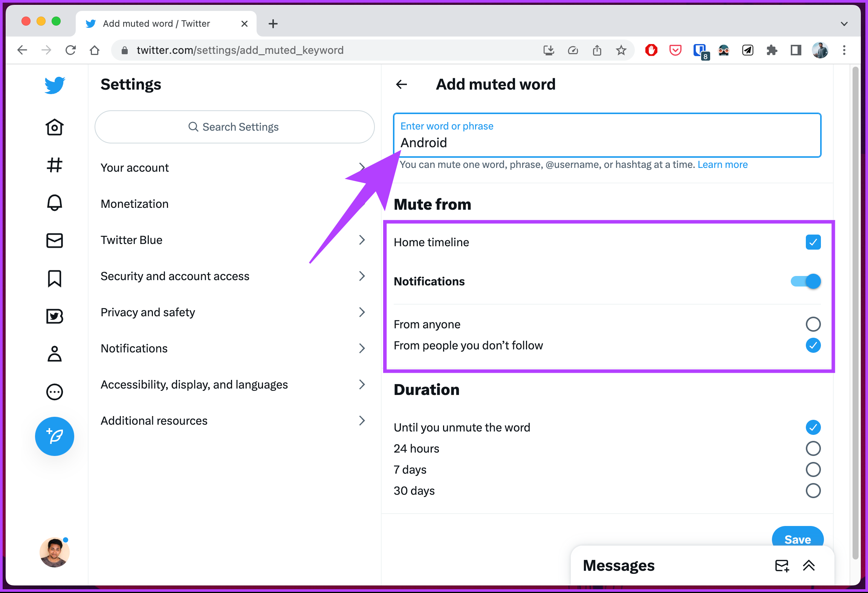Click the Search Settings field

pos(234,127)
